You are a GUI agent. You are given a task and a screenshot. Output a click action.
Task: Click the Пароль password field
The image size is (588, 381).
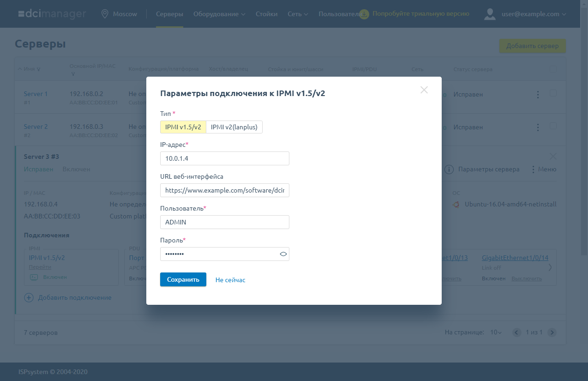(225, 254)
